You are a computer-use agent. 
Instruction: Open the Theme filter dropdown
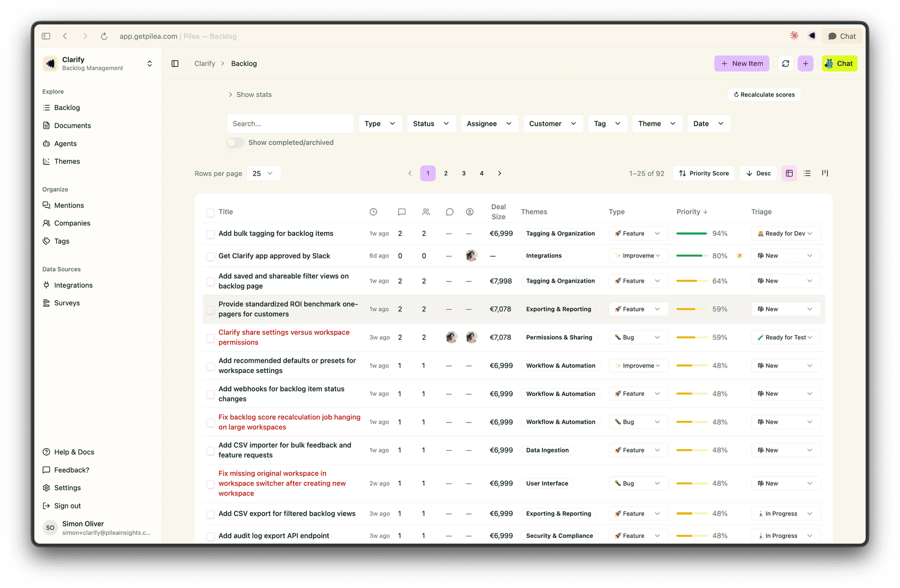point(657,124)
